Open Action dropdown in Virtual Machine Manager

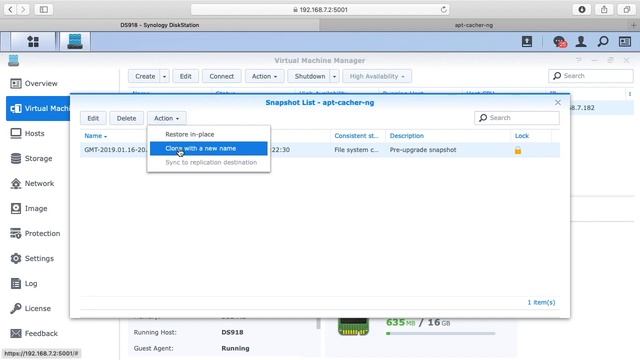click(264, 76)
